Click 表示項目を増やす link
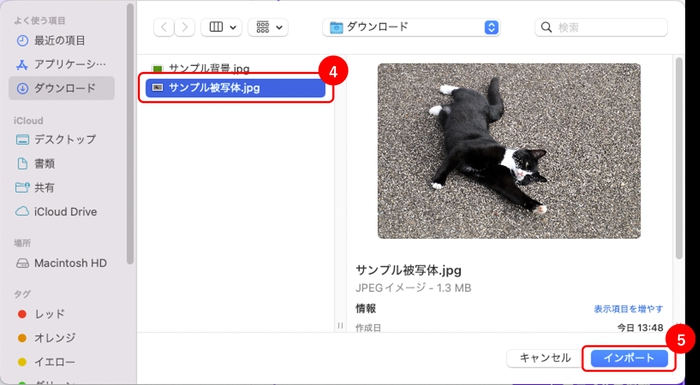Image resolution: width=700 pixels, height=385 pixels. [628, 309]
